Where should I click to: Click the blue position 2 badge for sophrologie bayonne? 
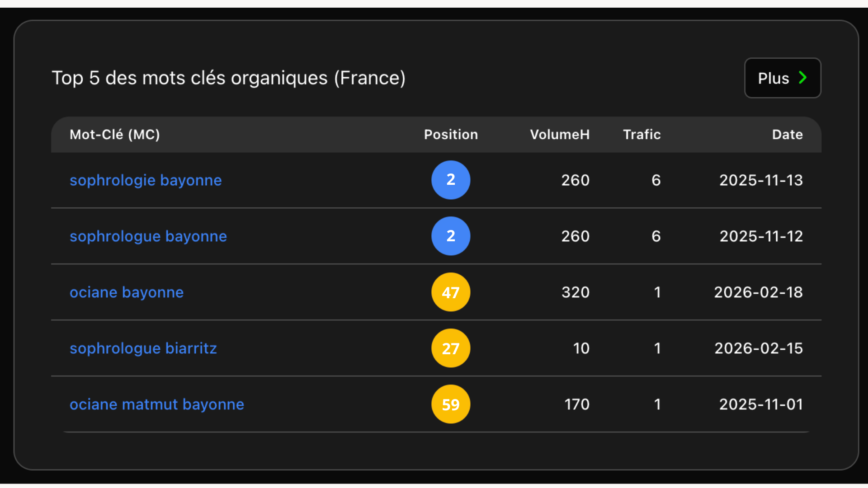pos(451,180)
